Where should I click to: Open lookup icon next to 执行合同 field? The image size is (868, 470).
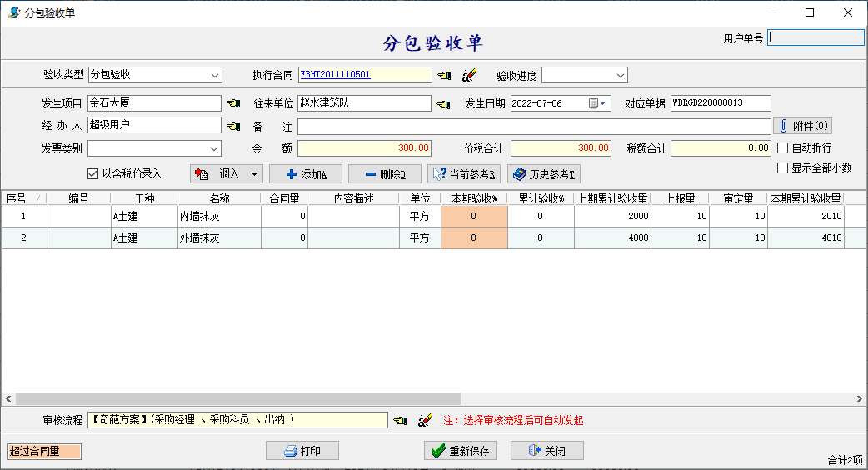pos(444,76)
